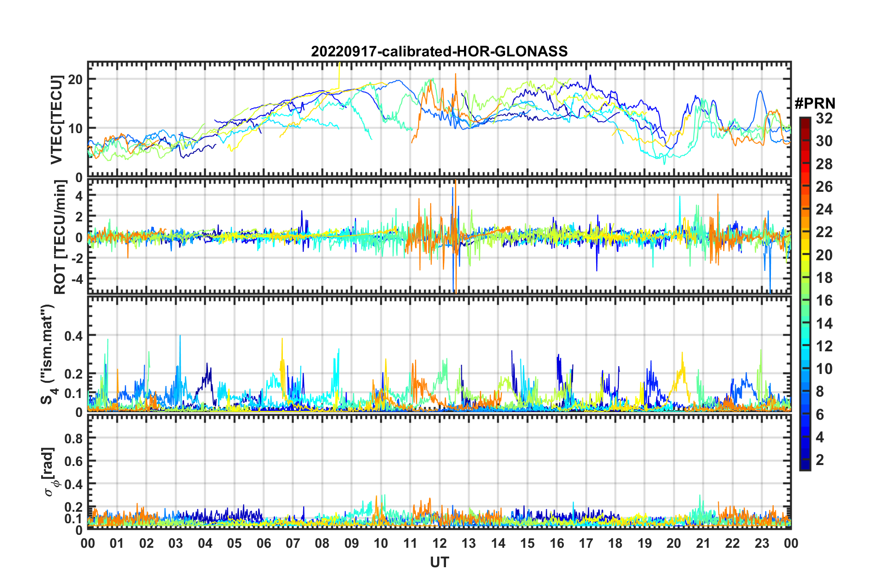Click the 18 hour tick on UT axis
Viewport: 879px width, 588px height.
tap(615, 543)
